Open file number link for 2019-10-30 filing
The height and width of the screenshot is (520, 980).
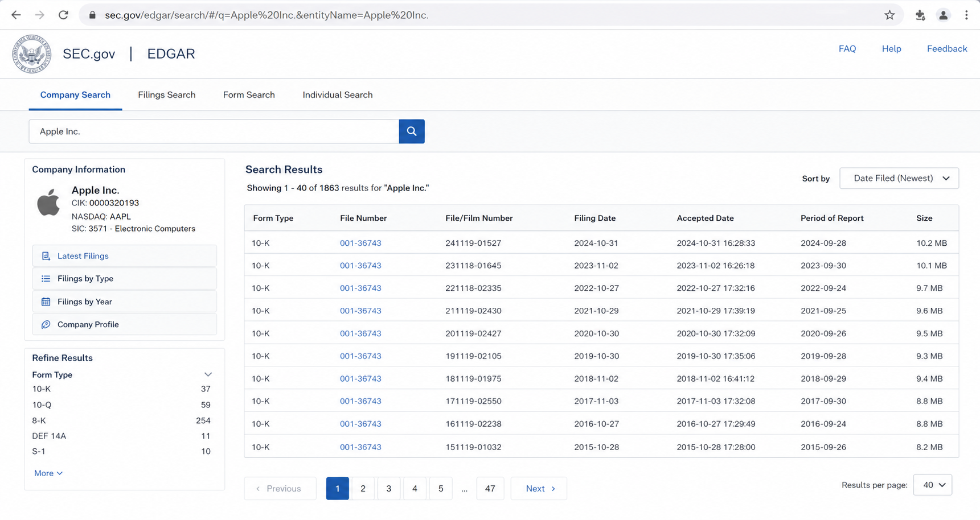[x=360, y=356]
